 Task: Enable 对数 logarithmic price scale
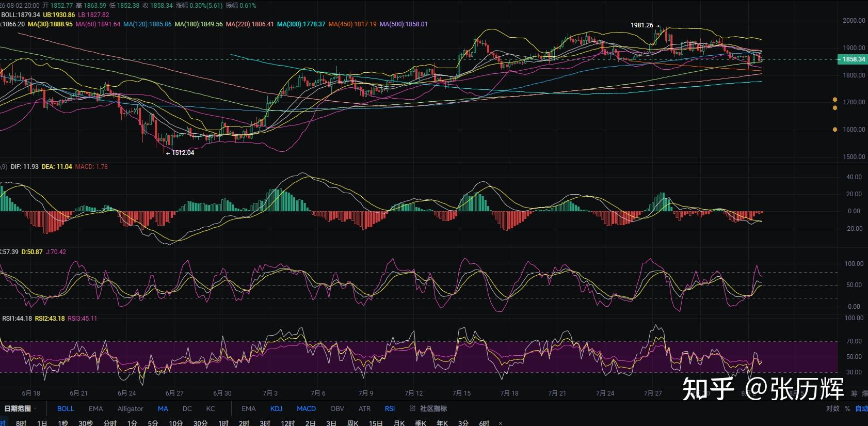pyautogui.click(x=832, y=408)
